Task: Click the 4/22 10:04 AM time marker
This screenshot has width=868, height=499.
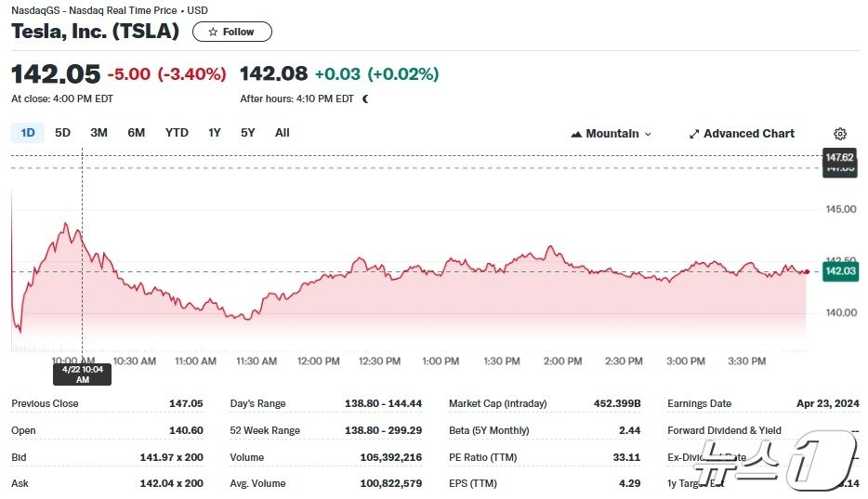Action: coord(82,374)
